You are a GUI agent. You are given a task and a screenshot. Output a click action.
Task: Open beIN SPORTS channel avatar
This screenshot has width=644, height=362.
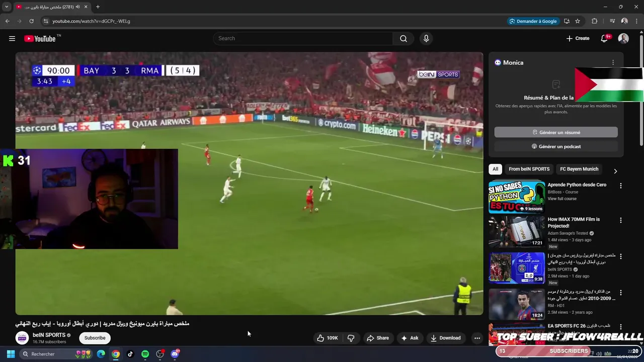point(22,338)
